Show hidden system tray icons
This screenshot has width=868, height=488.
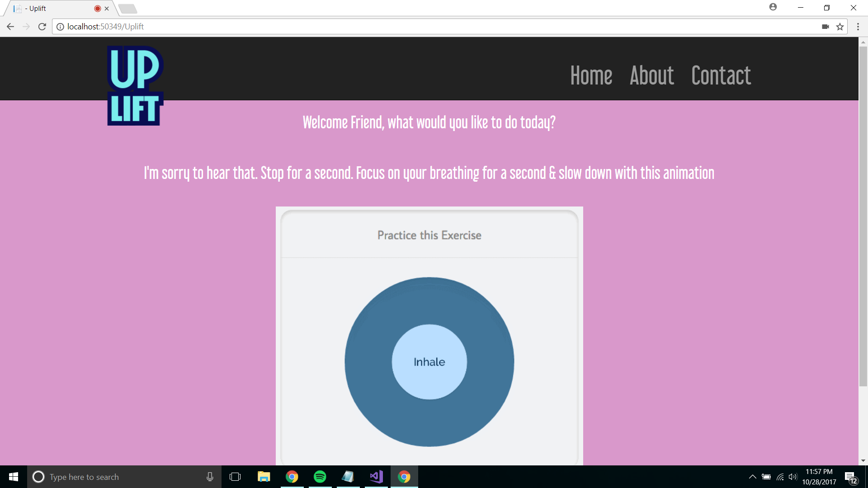pos(752,477)
